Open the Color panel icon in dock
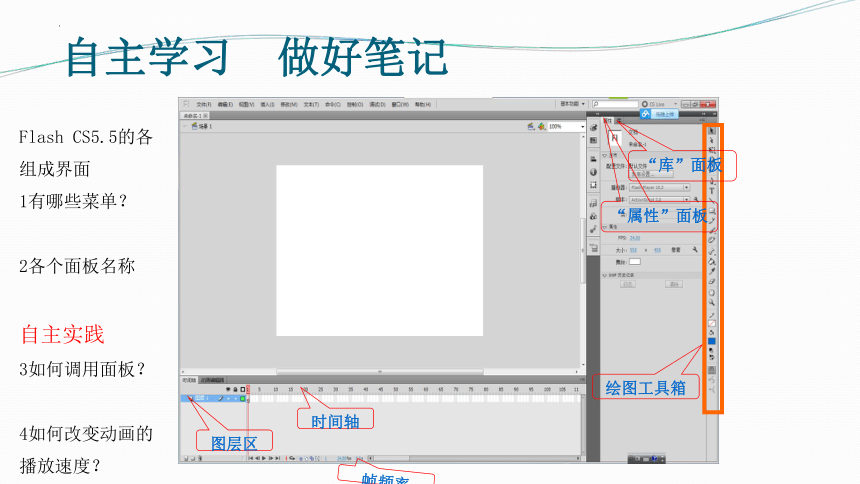This screenshot has height=484, width=860. (593, 127)
